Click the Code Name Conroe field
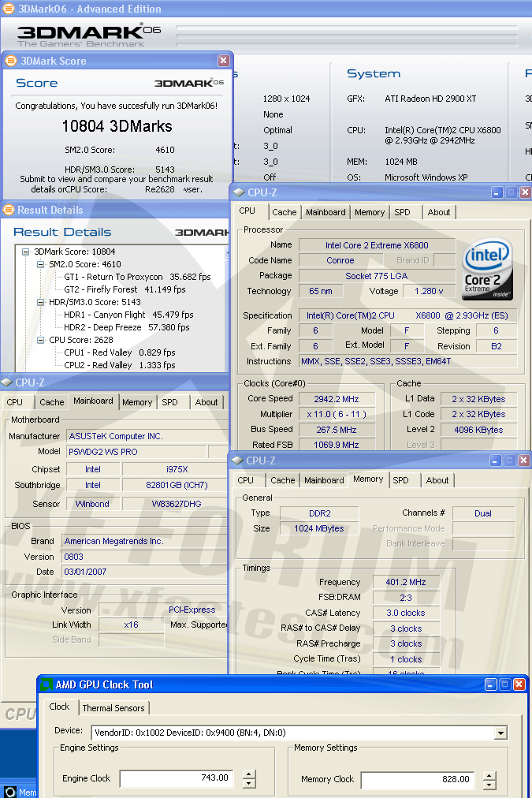532x798 pixels. [x=340, y=260]
